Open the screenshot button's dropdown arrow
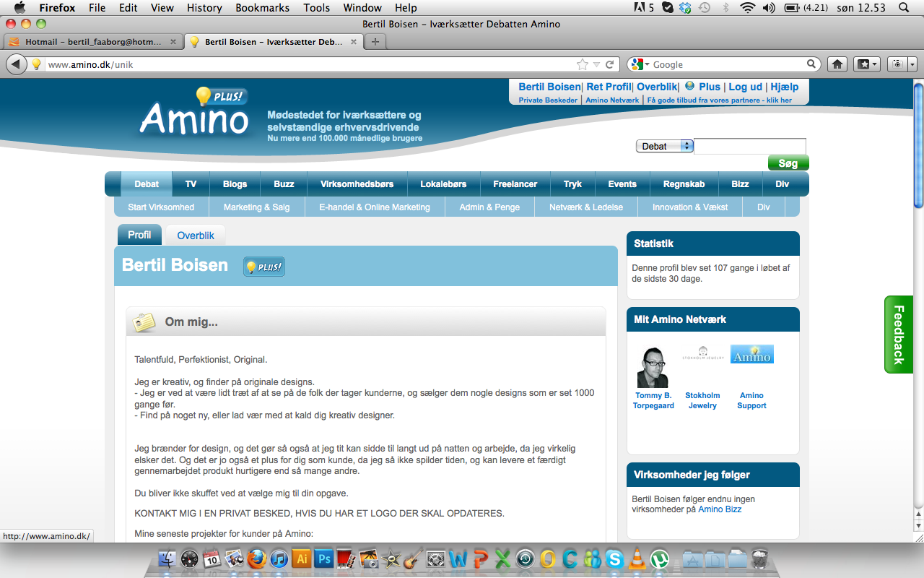 [912, 64]
